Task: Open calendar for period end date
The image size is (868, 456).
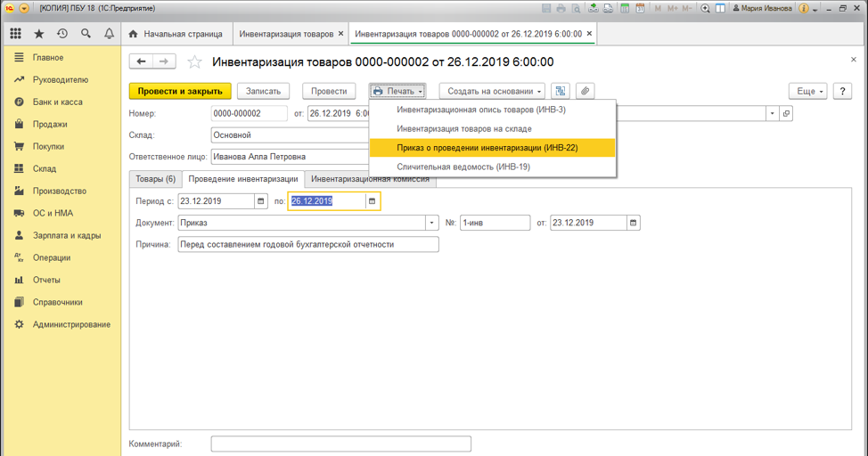Action: tap(373, 201)
